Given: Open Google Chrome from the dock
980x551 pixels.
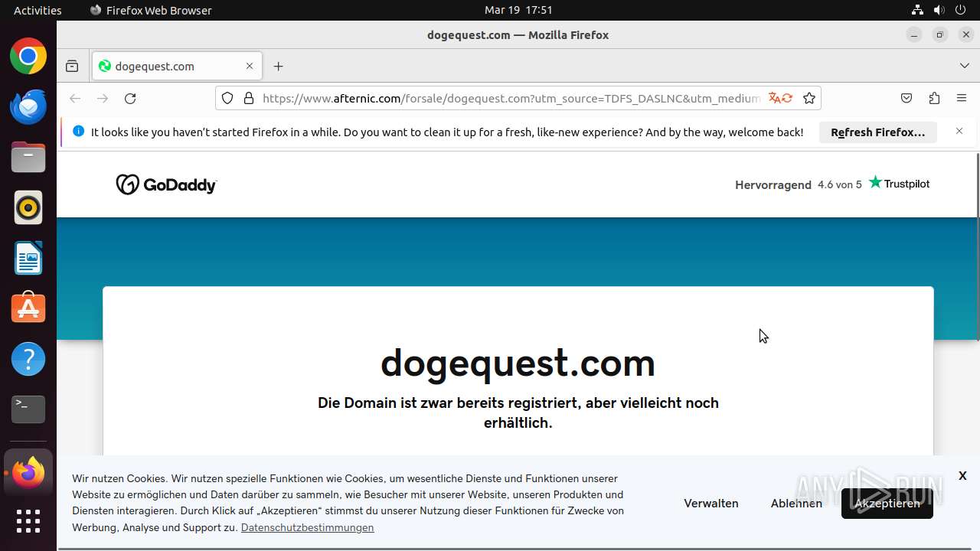Looking at the screenshot, I should pyautogui.click(x=28, y=57).
